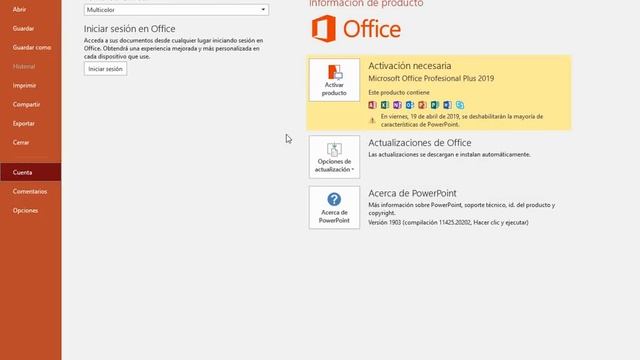Screen dimensions: 640x360
Task: Click 'Microsoft Office Profesional Plus 2019' text
Action: (x=431, y=78)
